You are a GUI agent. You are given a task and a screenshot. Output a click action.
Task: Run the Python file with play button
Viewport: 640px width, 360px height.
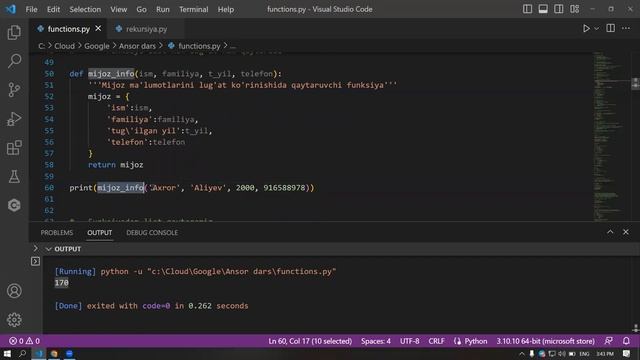click(x=586, y=29)
